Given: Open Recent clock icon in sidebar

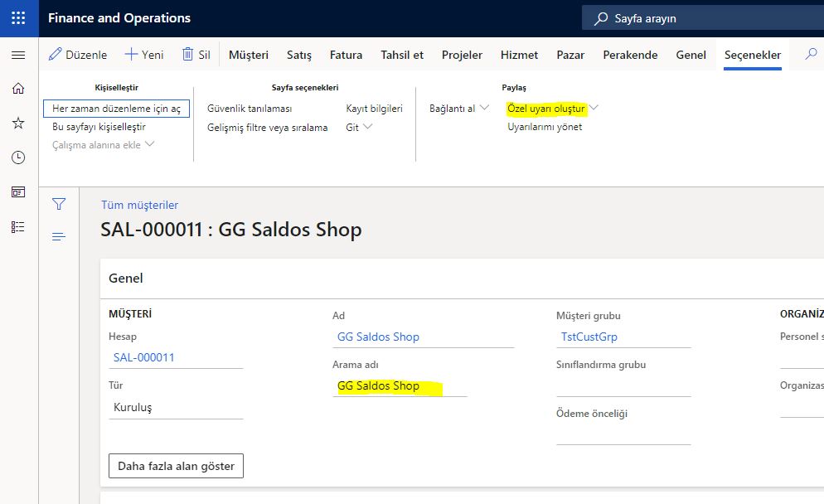Looking at the screenshot, I should point(18,157).
